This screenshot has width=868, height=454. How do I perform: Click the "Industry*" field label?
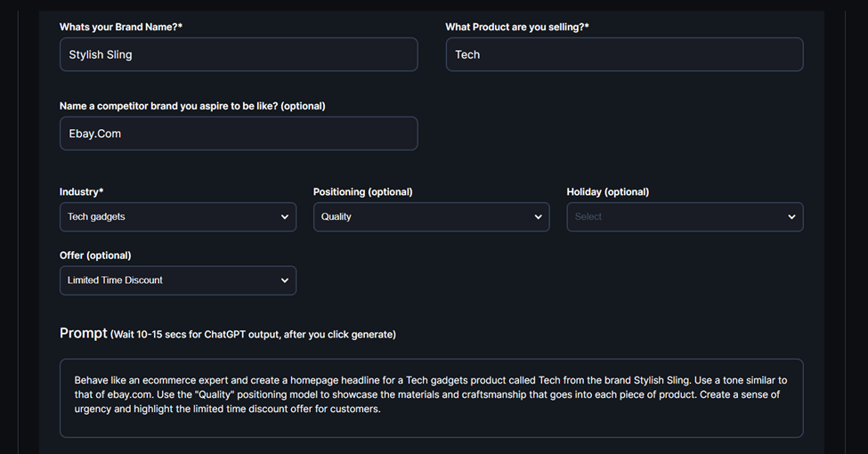tap(82, 191)
